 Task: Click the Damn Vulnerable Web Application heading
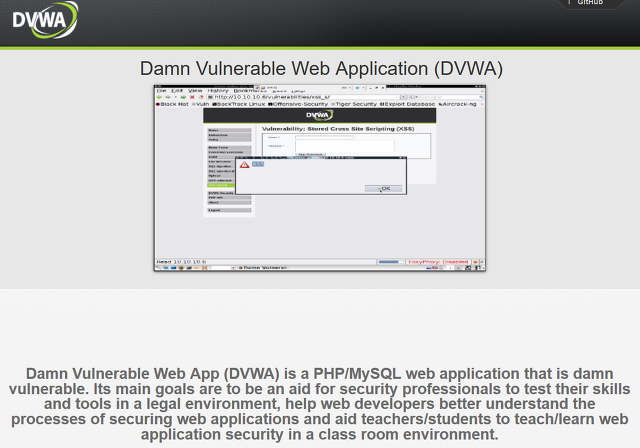click(321, 69)
